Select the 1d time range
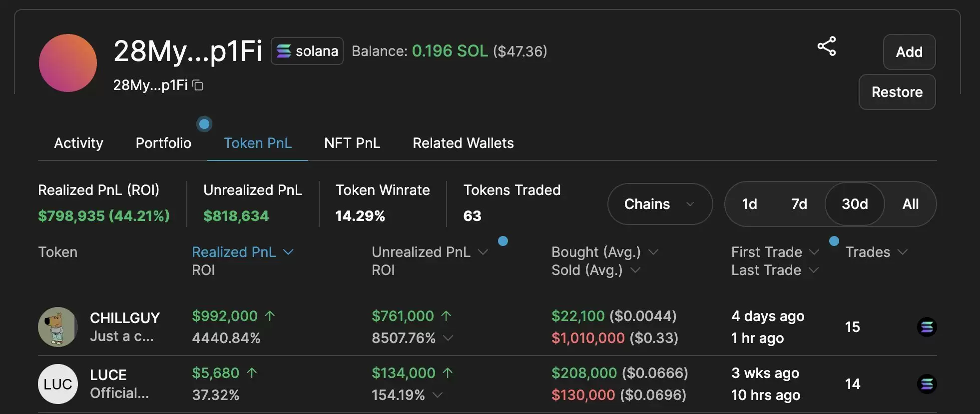Screen dimensions: 980x414 coord(749,204)
